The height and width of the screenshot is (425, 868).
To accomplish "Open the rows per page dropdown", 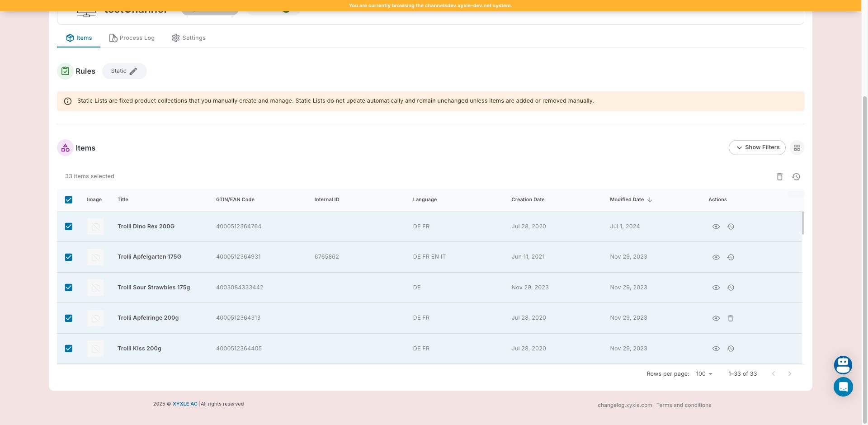I will pyautogui.click(x=704, y=374).
